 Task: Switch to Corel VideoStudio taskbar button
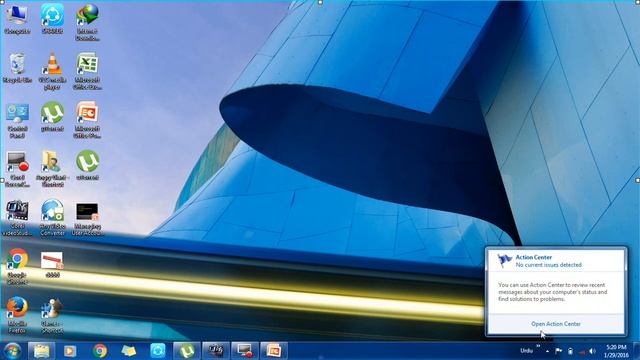(216, 351)
